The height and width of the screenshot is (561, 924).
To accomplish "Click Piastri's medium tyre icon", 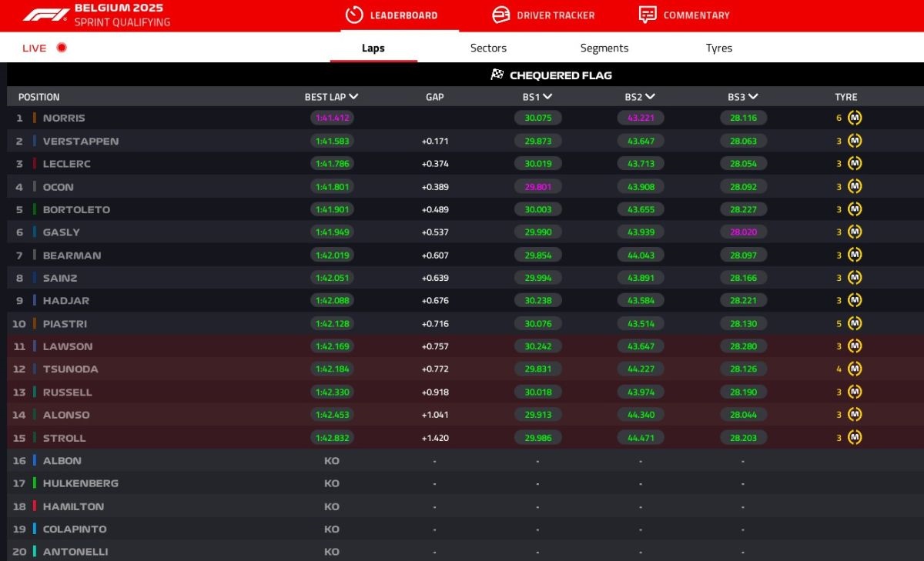I will tap(855, 324).
